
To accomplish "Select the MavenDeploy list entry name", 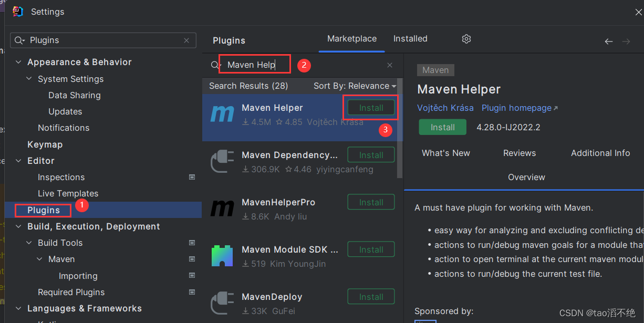I will 272,297.
